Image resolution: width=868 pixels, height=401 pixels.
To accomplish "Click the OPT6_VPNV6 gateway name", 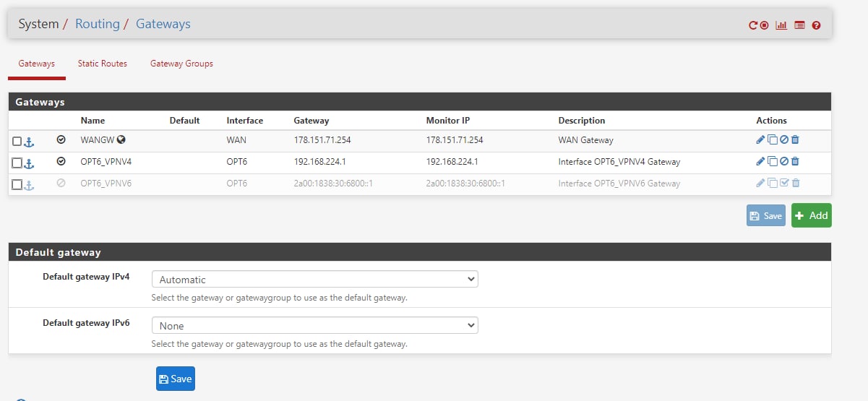I will point(106,184).
